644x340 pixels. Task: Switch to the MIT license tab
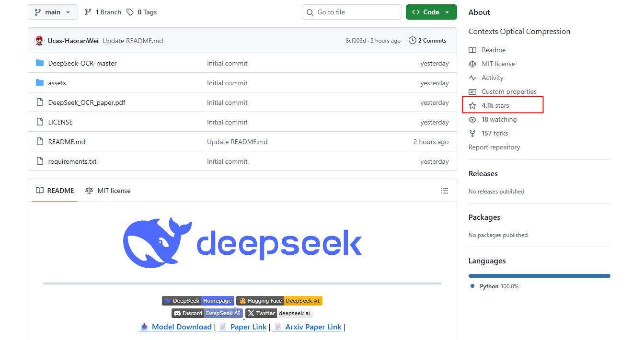pyautogui.click(x=108, y=191)
